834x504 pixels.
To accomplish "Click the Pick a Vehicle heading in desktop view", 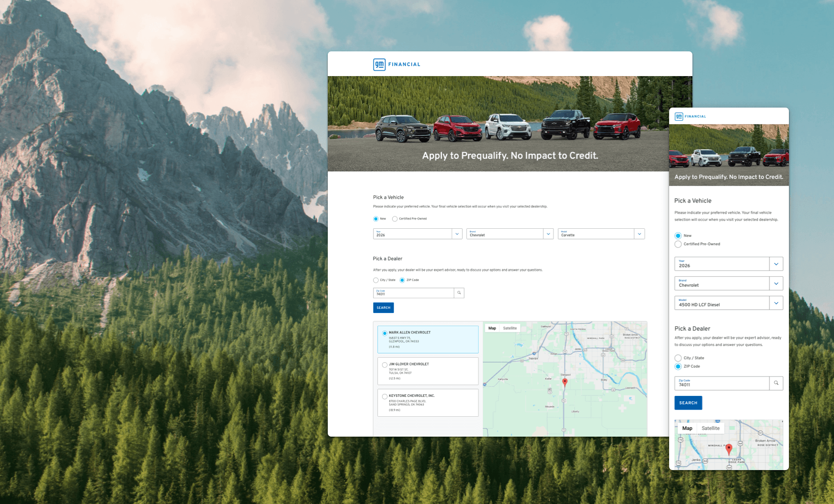I will [x=388, y=197].
